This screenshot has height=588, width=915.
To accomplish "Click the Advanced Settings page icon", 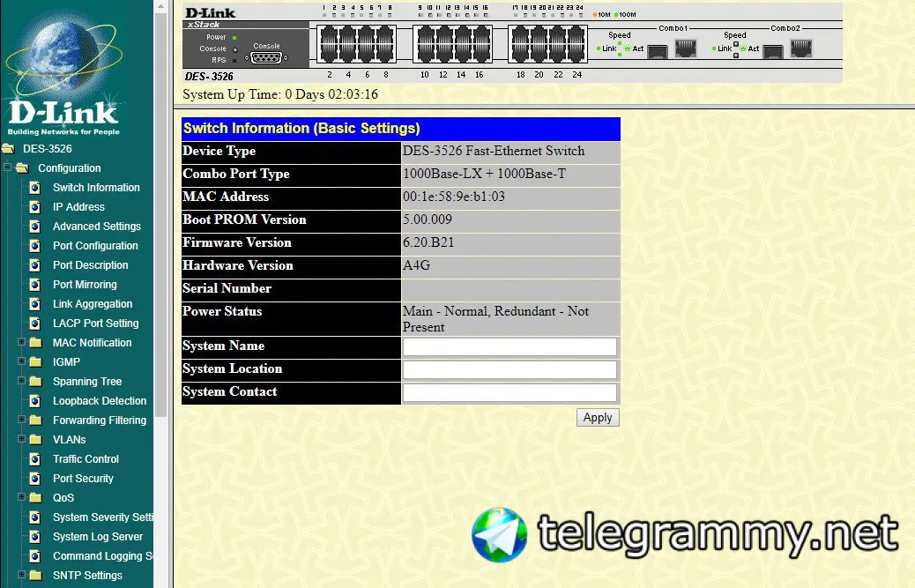I will [35, 227].
